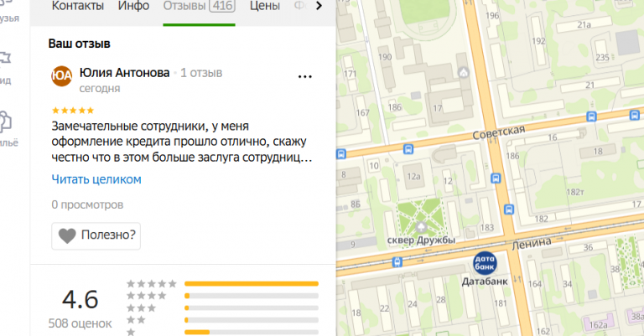Click the park icon in сквер Дружбы
Screen dimensions: 644x336
421,227
